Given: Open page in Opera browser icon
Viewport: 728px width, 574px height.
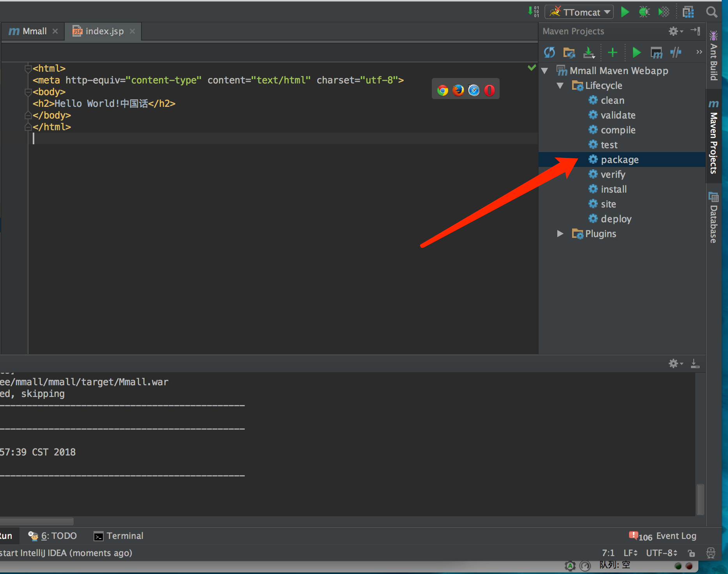Looking at the screenshot, I should (489, 90).
